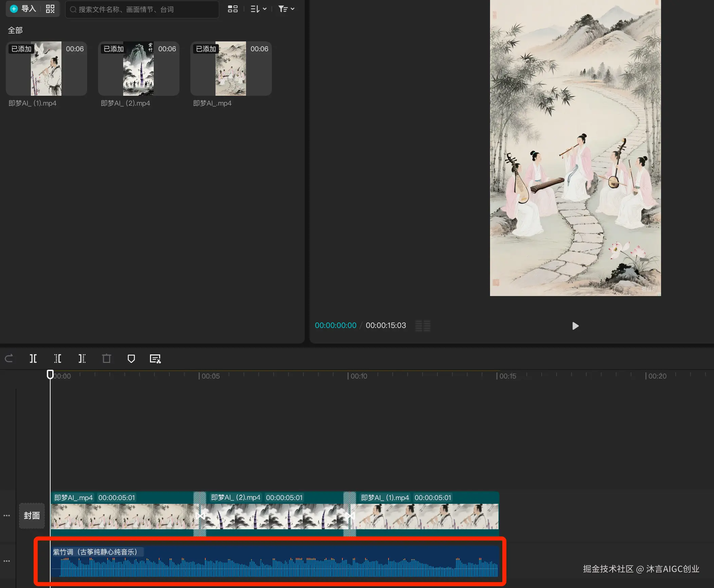This screenshot has height=588, width=714.
Task: Click the redo arrow icon
Action: click(9, 358)
